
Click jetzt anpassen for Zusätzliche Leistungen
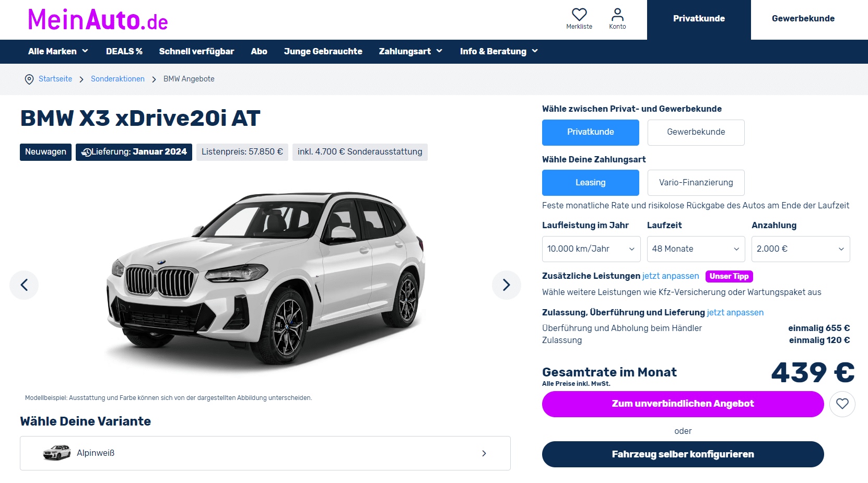click(671, 276)
